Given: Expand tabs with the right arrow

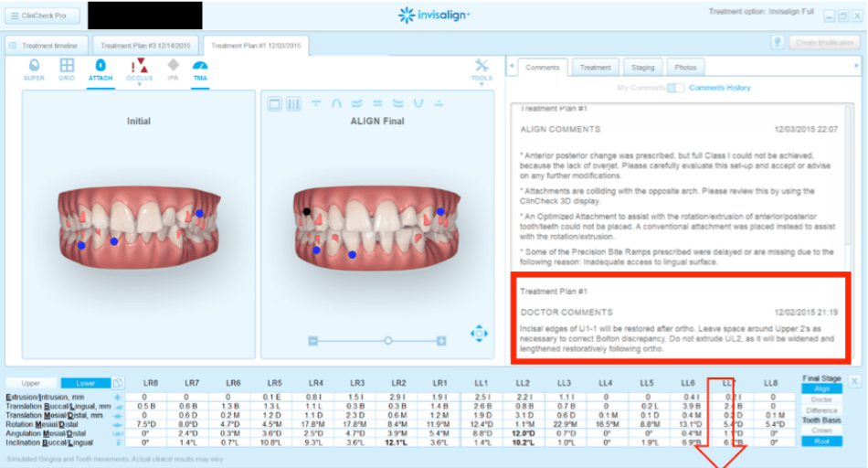Looking at the screenshot, I should click(x=856, y=66).
